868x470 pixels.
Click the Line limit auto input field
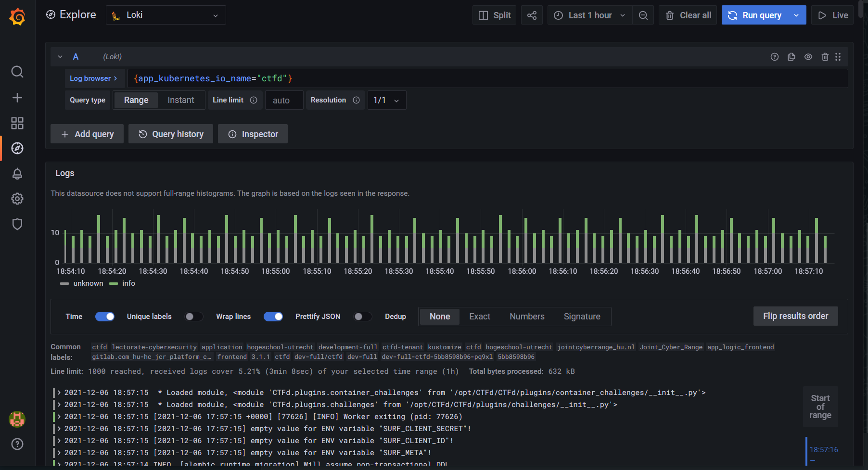(284, 100)
